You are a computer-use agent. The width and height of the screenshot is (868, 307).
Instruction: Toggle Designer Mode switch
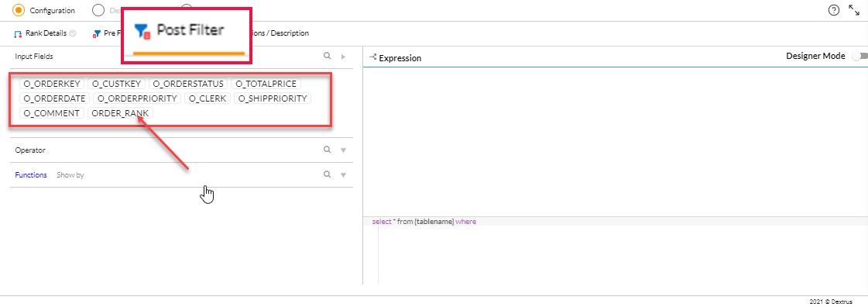pyautogui.click(x=860, y=56)
